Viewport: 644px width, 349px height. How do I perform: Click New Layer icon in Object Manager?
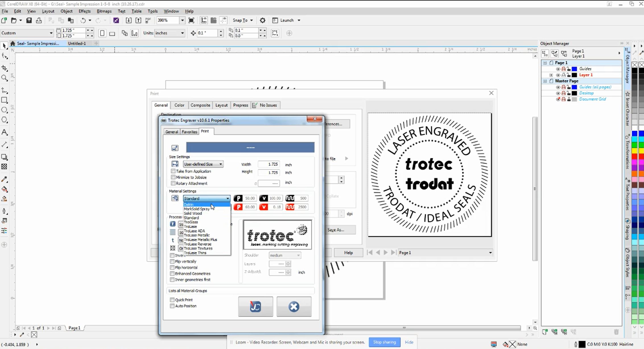click(545, 332)
